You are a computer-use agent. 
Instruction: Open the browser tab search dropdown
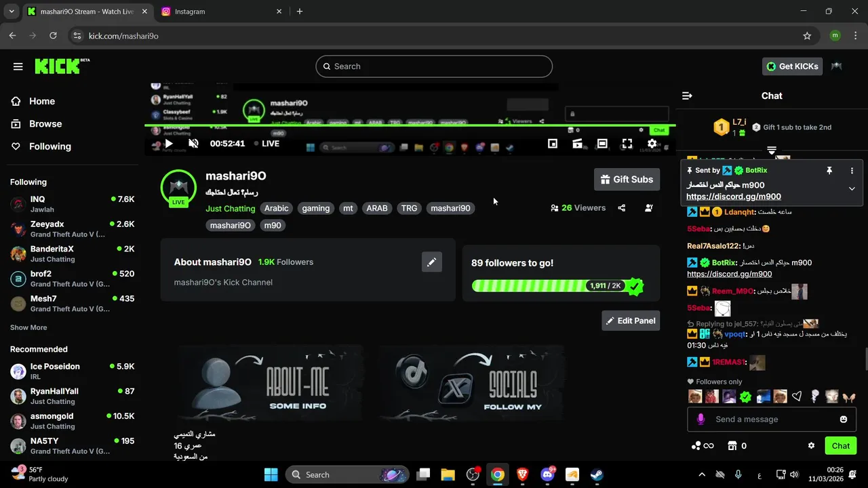12,12
